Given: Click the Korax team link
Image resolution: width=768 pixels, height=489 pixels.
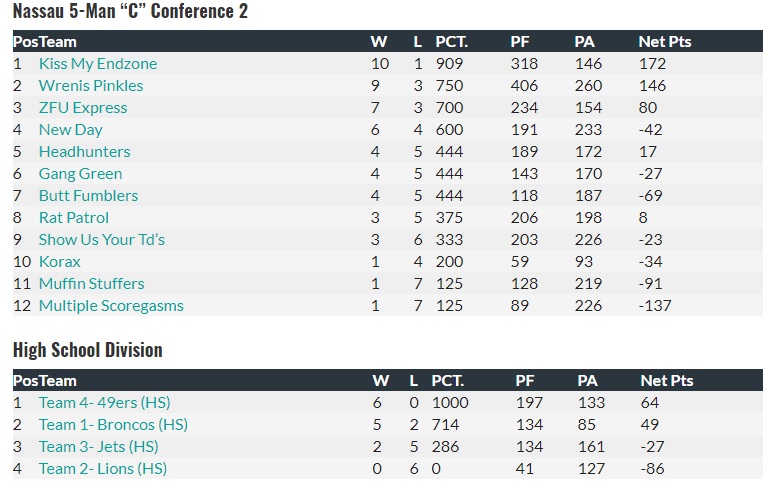Looking at the screenshot, I should pyautogui.click(x=60, y=262).
